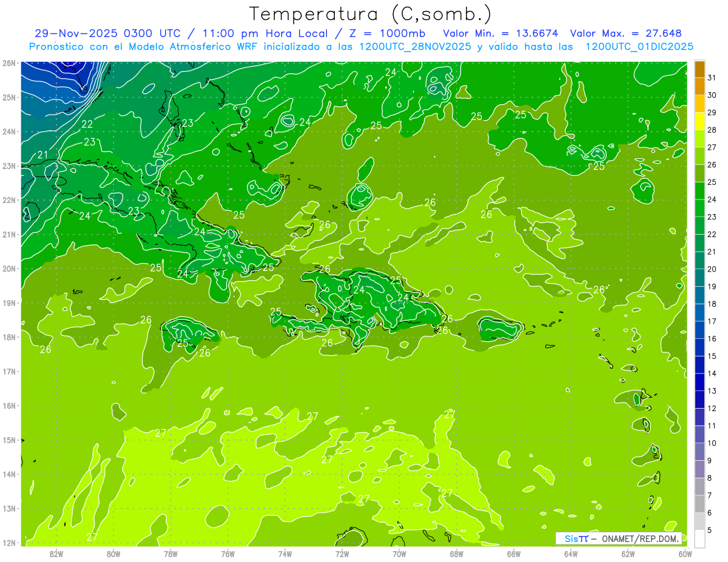This screenshot has width=728, height=562.
Task: Click latitude axis label "16N"
Action: (8, 406)
